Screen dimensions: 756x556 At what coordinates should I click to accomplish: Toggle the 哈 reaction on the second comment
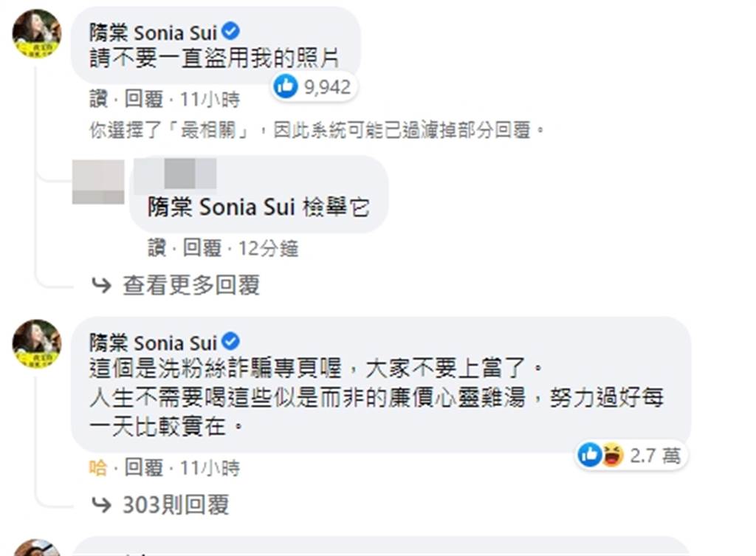(98, 467)
